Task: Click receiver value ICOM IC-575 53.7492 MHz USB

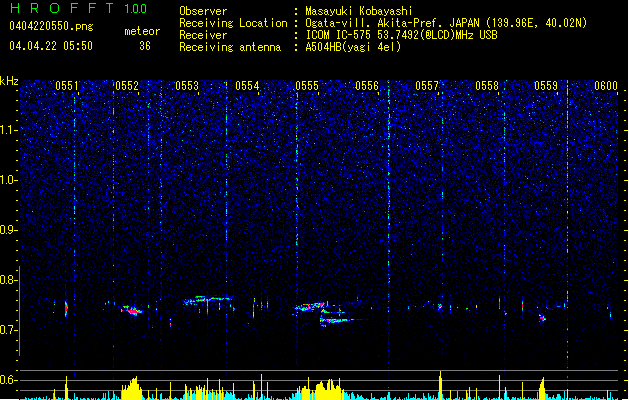Action: [402, 35]
